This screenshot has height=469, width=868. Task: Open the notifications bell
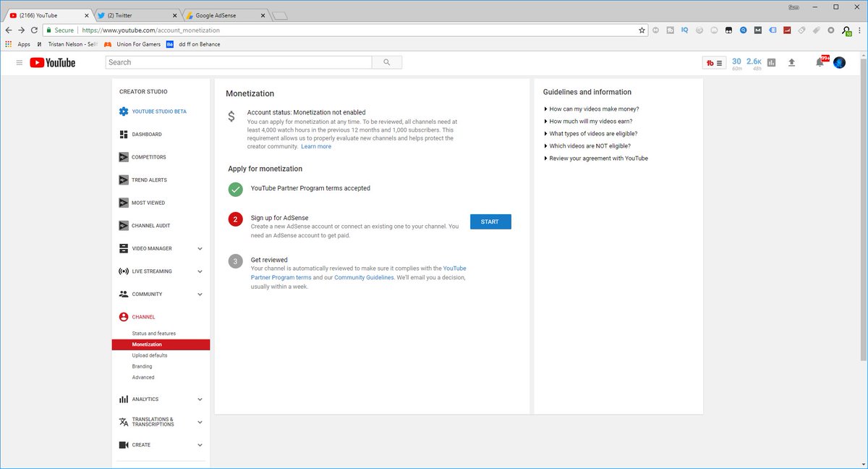820,62
